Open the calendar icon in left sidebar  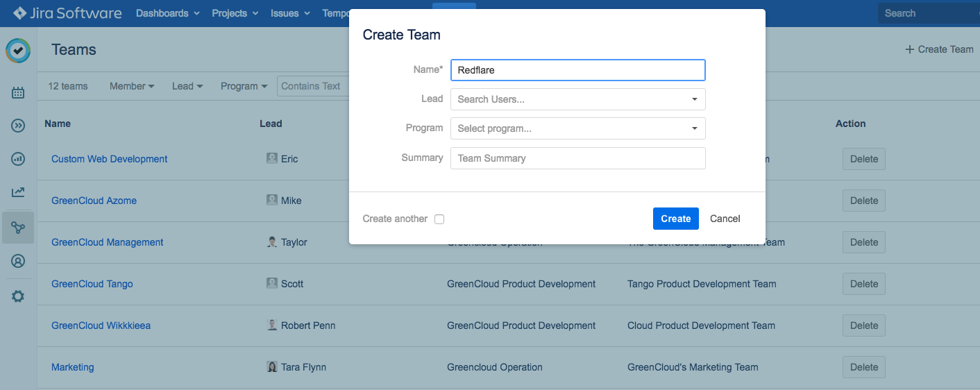[18, 92]
